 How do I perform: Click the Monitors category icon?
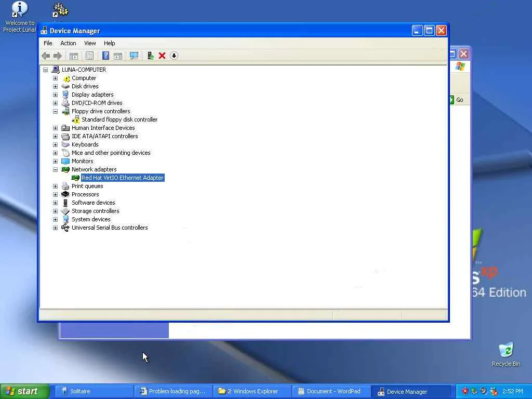(x=65, y=161)
